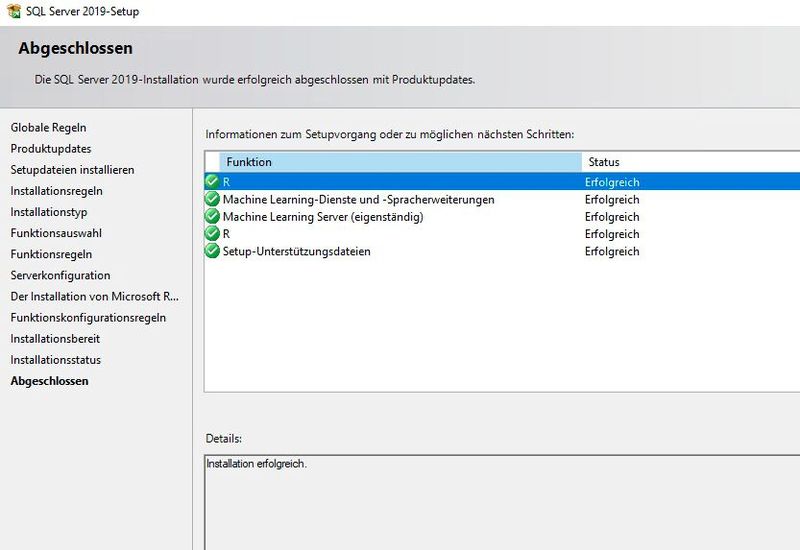Click the SQL Server setup title bar icon
Image resolution: width=800 pixels, height=550 pixels.
14,11
